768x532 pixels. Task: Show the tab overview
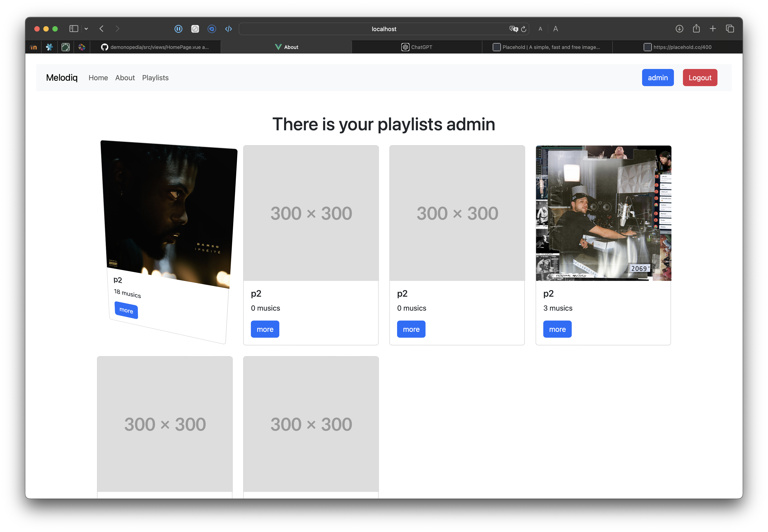[730, 29]
